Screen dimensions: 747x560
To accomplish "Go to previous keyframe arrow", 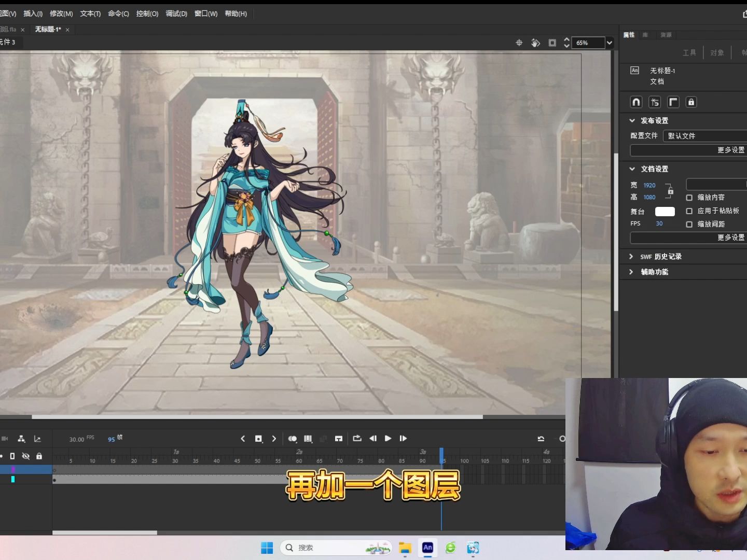I will [x=243, y=439].
